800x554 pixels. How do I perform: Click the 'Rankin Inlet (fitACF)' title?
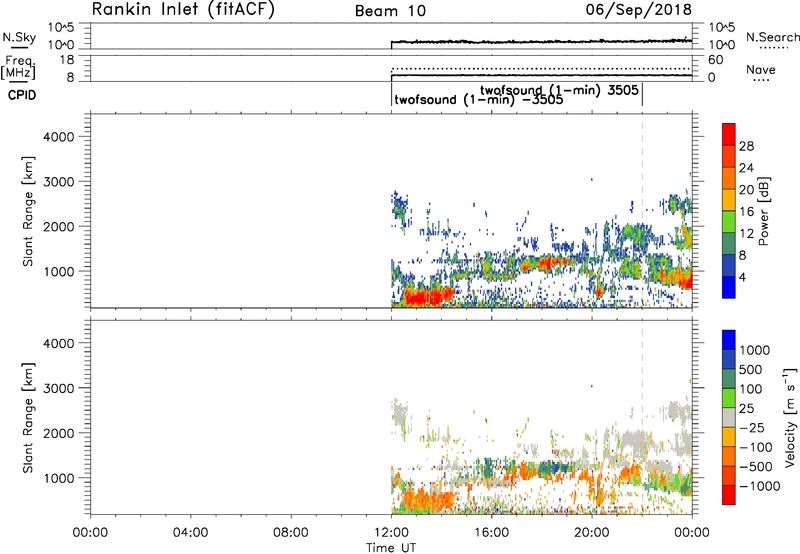tap(183, 9)
